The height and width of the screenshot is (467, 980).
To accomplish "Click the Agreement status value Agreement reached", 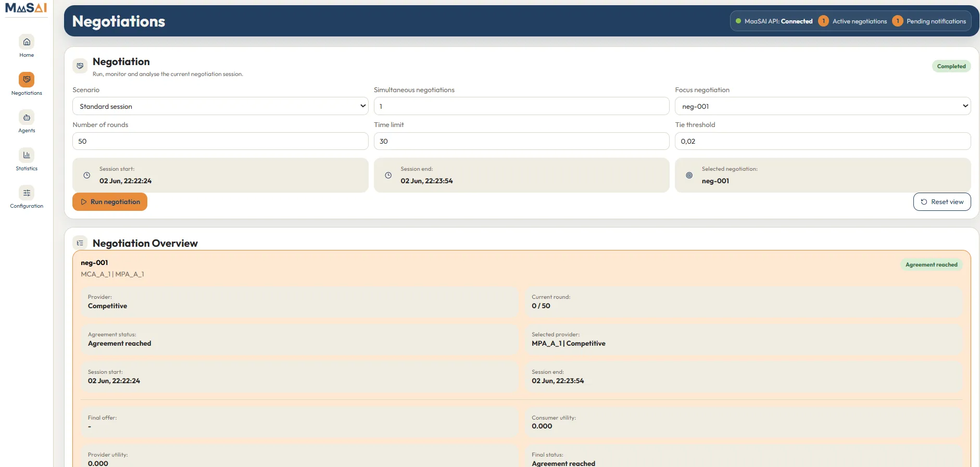I will [x=119, y=344].
